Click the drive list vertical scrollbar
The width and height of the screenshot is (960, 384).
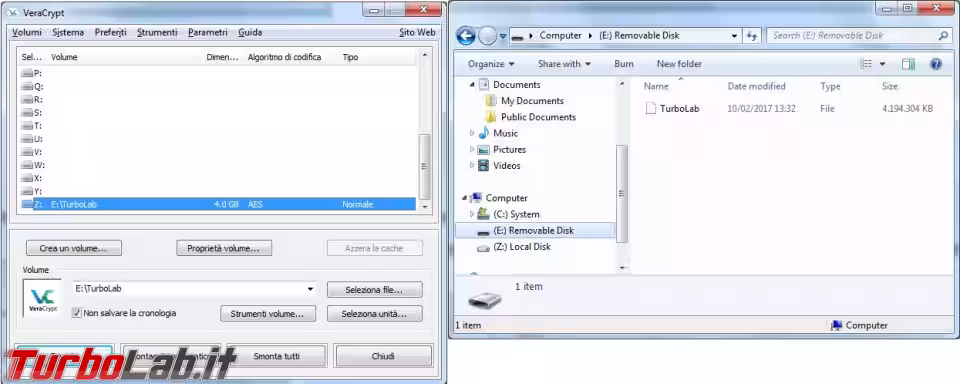click(424, 130)
